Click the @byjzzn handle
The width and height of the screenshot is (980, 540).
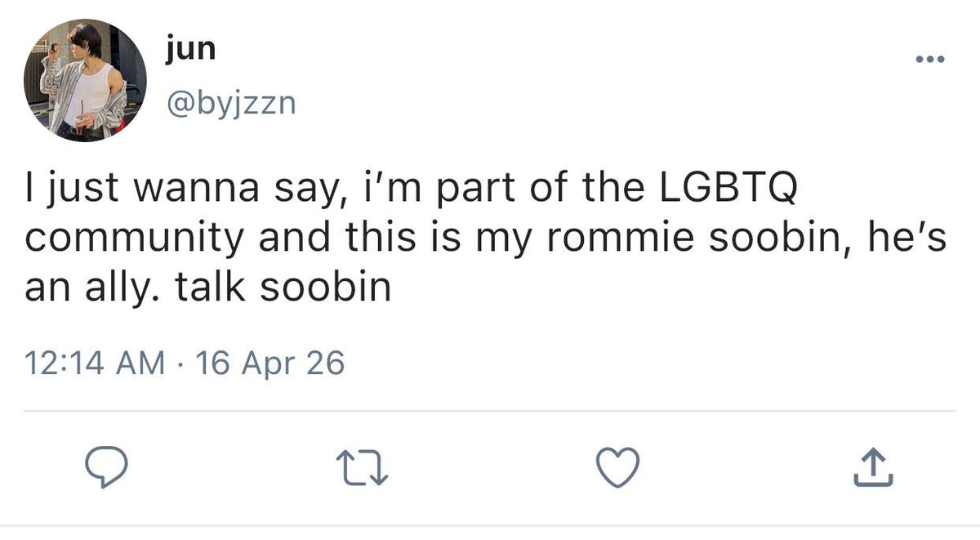[x=229, y=103]
